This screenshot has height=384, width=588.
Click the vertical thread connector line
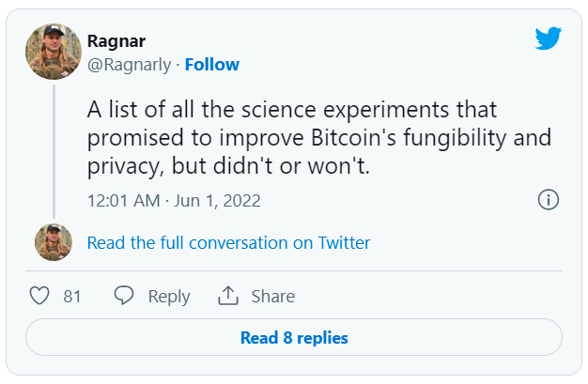[x=54, y=151]
